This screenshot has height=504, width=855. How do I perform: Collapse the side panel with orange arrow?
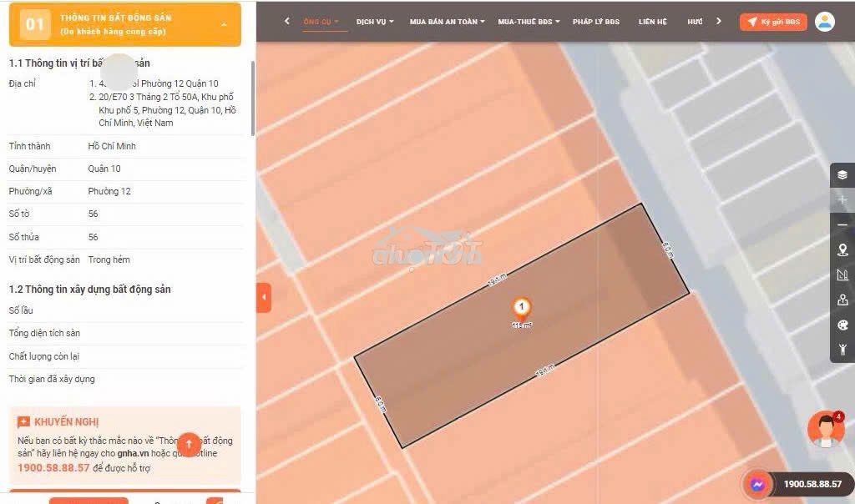(264, 298)
